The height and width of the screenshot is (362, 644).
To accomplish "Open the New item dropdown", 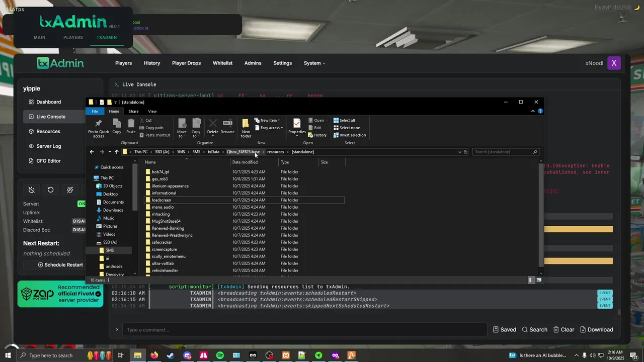I will tap(267, 121).
